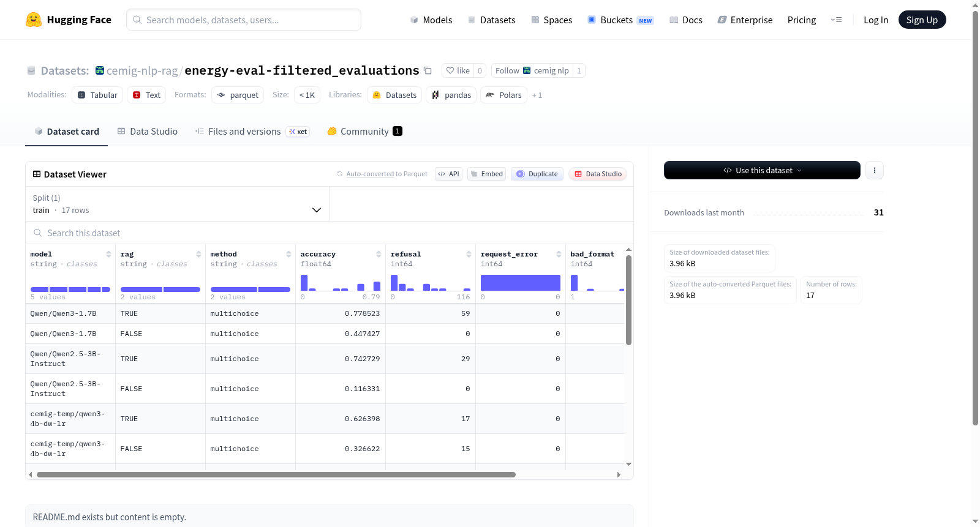Open the navigation more-options menu icon
This screenshot has width=980, height=527.
click(836, 20)
